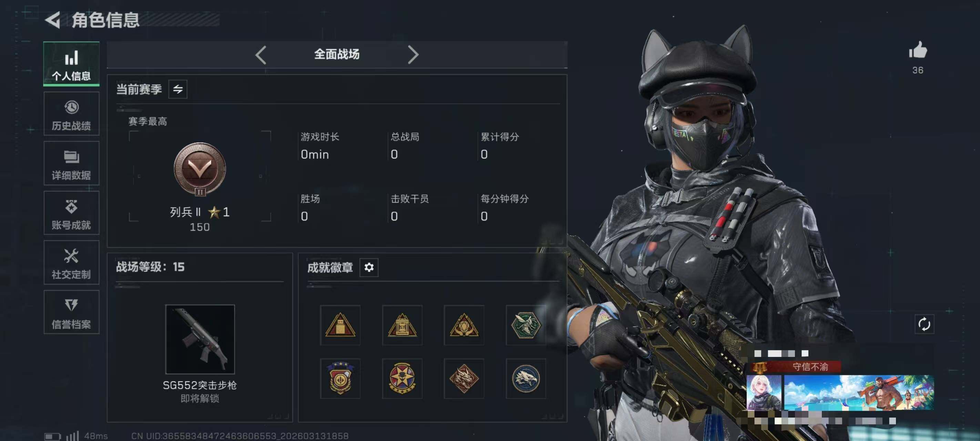
Task: Open the 信誉档案 section
Action: pyautogui.click(x=72, y=312)
